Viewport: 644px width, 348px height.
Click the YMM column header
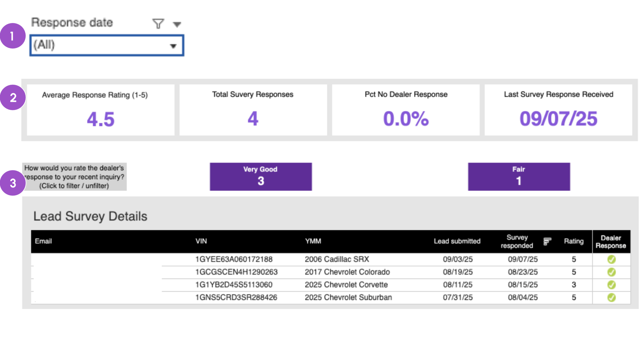[x=313, y=241]
